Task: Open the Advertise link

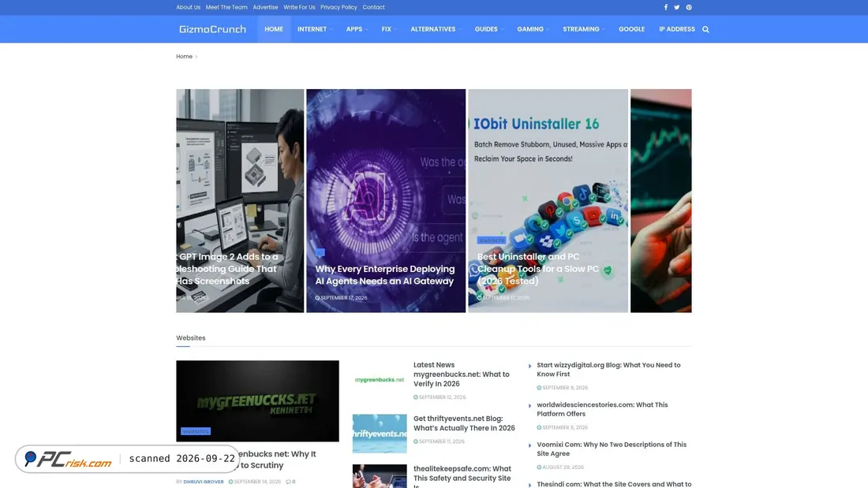Action: pos(265,7)
